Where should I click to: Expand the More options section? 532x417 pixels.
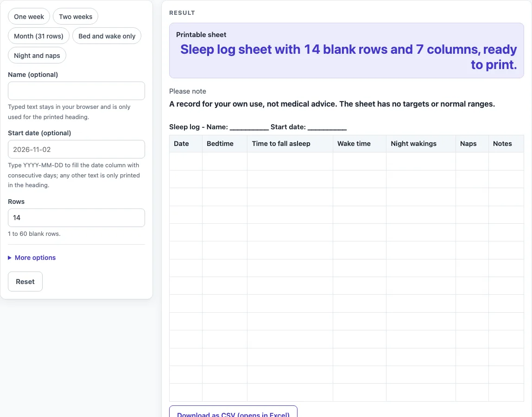[32, 258]
